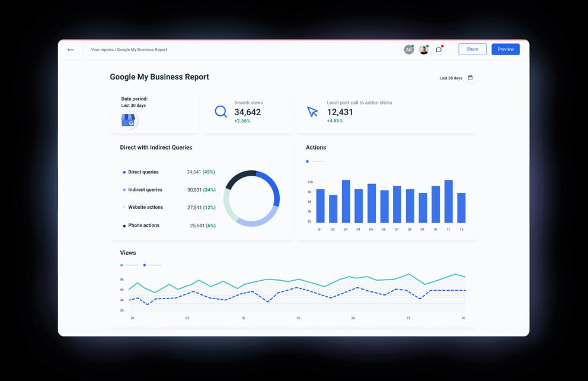Open the comments chat bubble icon
The width and height of the screenshot is (588, 381).
(439, 49)
